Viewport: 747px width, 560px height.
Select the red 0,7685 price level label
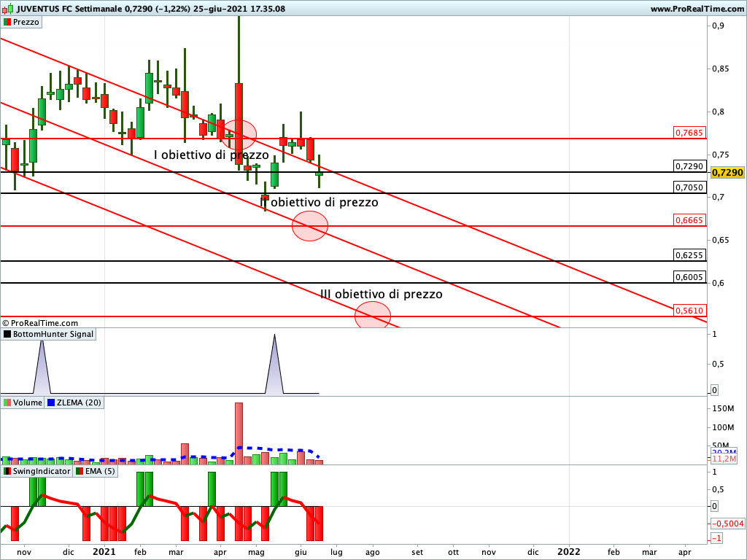coord(689,133)
